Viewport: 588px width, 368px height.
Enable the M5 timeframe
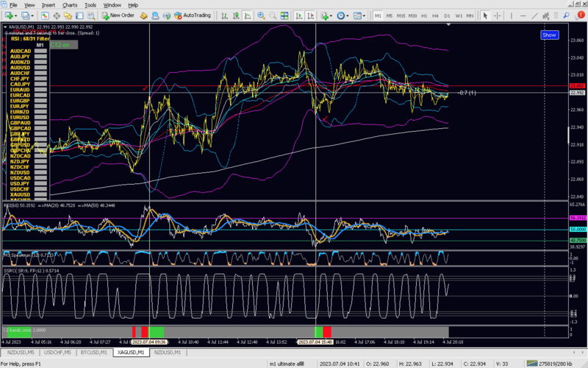[390, 15]
